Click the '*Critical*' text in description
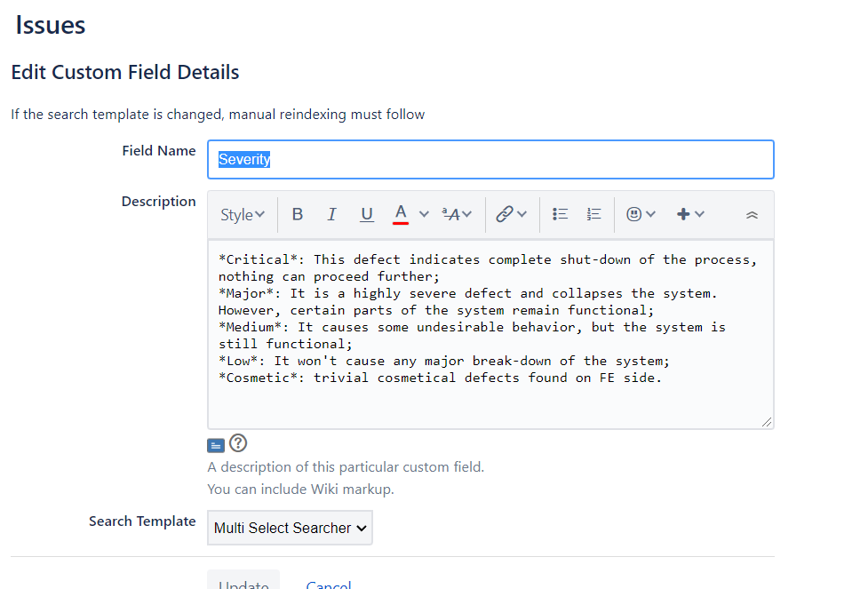The width and height of the screenshot is (868, 589). point(258,259)
